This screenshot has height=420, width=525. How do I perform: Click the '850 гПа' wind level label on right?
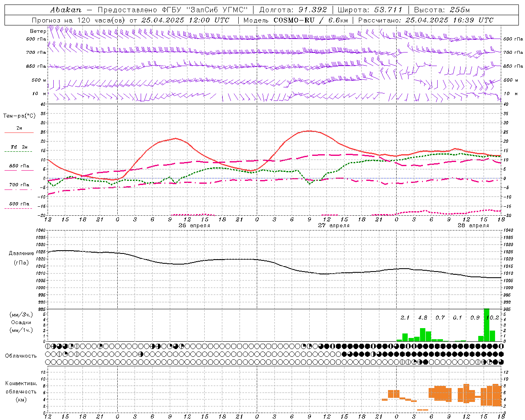513,66
